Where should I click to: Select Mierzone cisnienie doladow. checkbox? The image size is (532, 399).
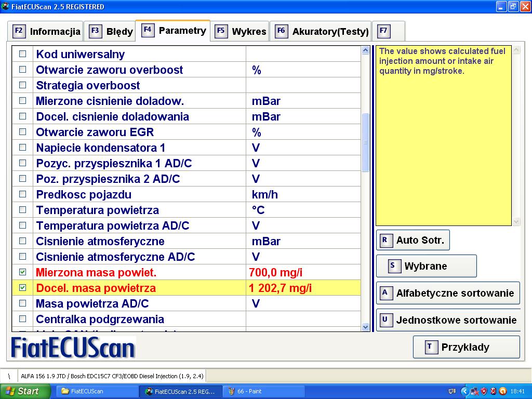[x=23, y=101]
